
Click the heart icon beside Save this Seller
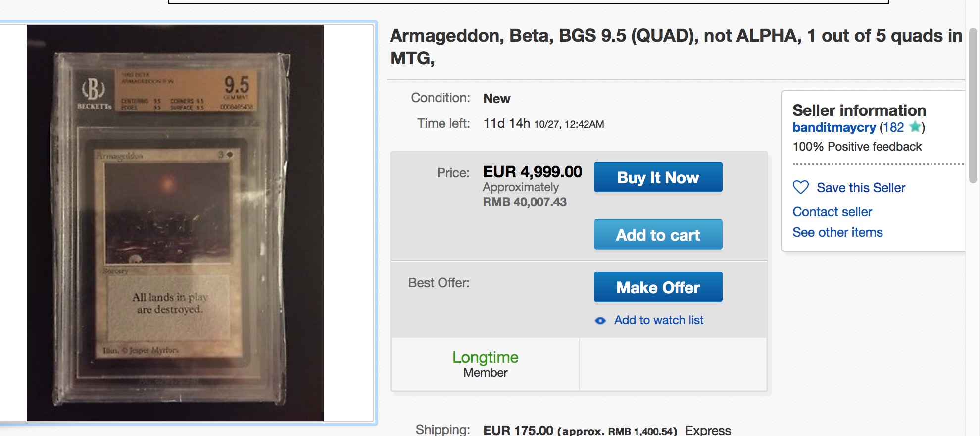[x=800, y=187]
